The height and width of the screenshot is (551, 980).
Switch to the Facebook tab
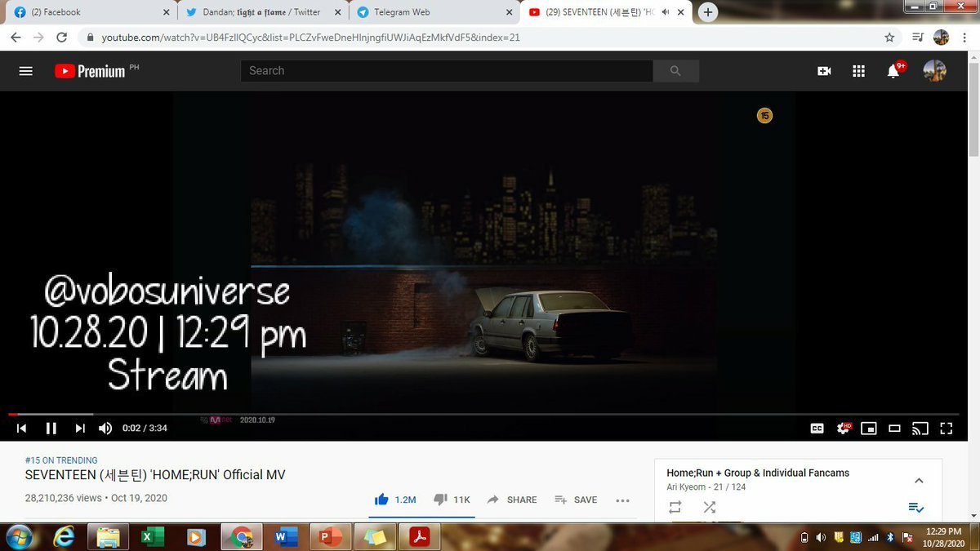coord(90,12)
